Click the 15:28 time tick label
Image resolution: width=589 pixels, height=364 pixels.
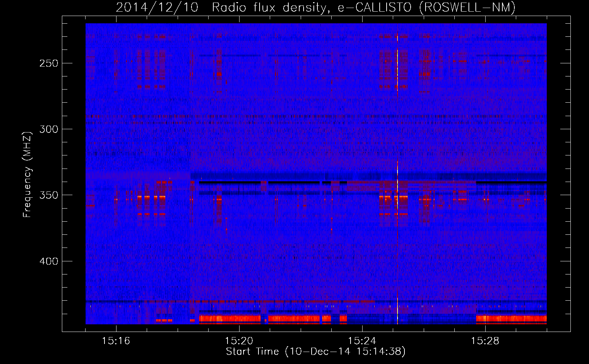485,341
